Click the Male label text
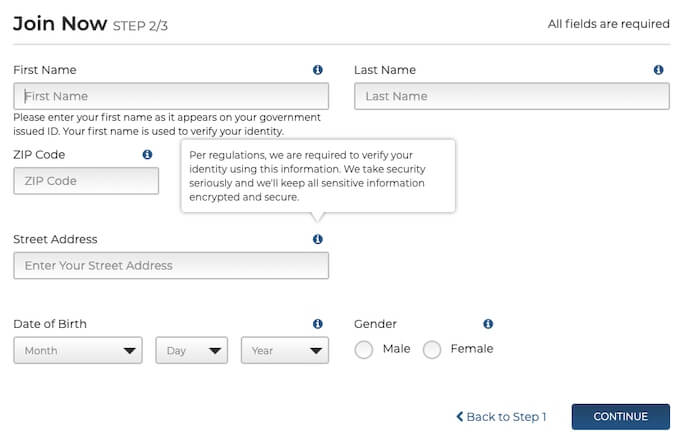Screen dimensions: 680x439 pos(397,349)
